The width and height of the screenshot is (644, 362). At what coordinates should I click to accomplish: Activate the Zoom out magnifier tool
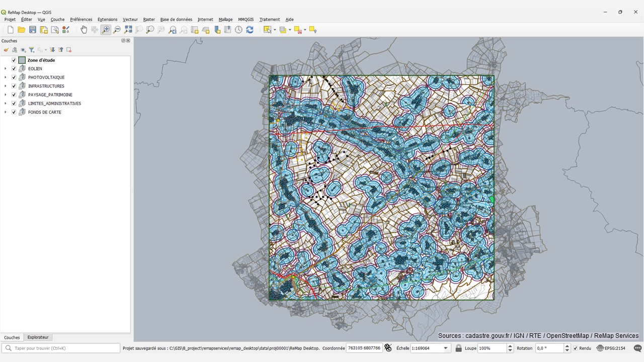click(x=117, y=30)
